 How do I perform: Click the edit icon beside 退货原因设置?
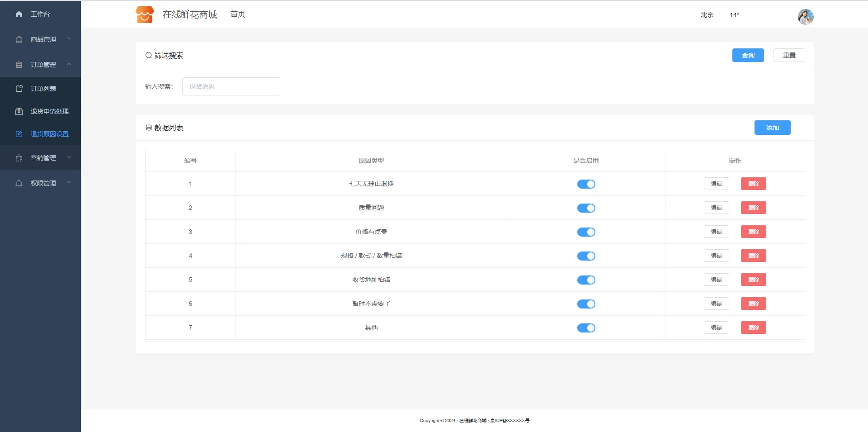click(x=19, y=134)
